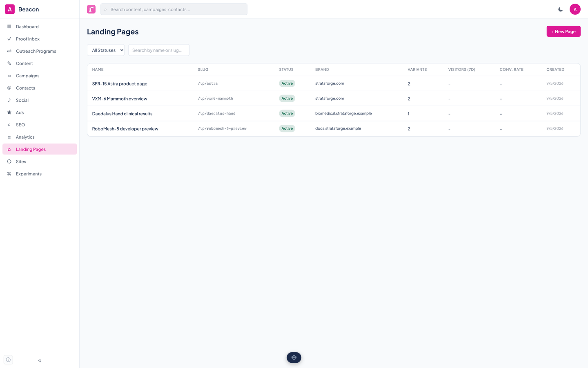588x368 pixels.
Task: Open the Analytics sidebar item
Action: tap(40, 137)
